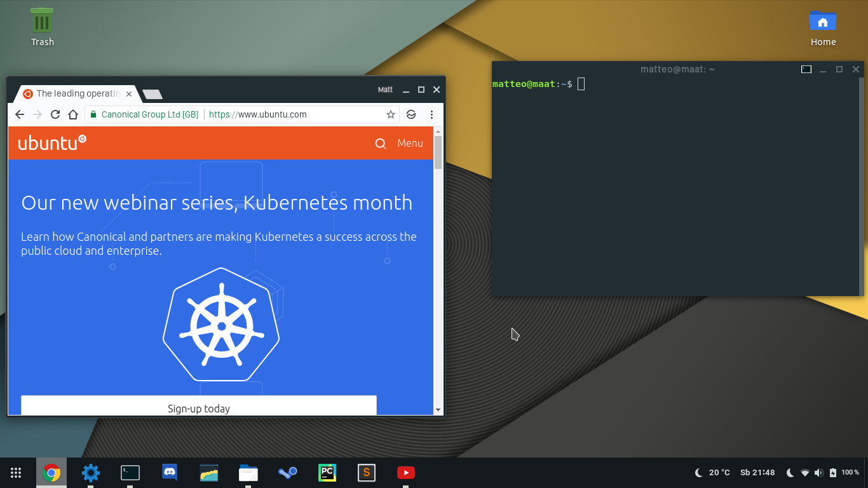
Task: Click the weather moon icon beside 20 °C
Action: (x=699, y=473)
